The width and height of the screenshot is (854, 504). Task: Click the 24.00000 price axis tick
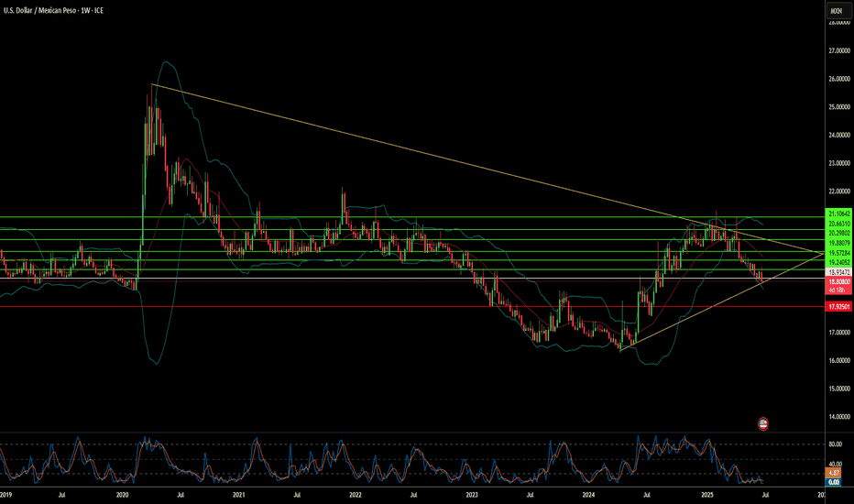[x=839, y=135]
